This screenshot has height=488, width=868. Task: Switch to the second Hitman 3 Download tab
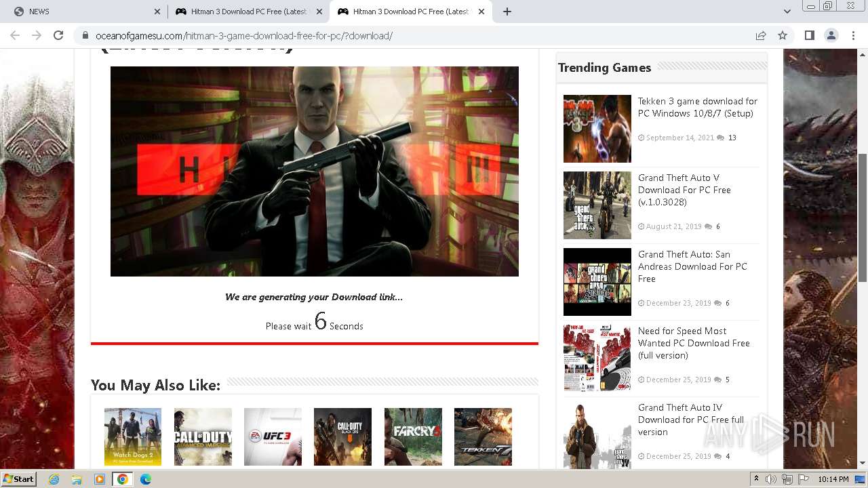pos(248,12)
